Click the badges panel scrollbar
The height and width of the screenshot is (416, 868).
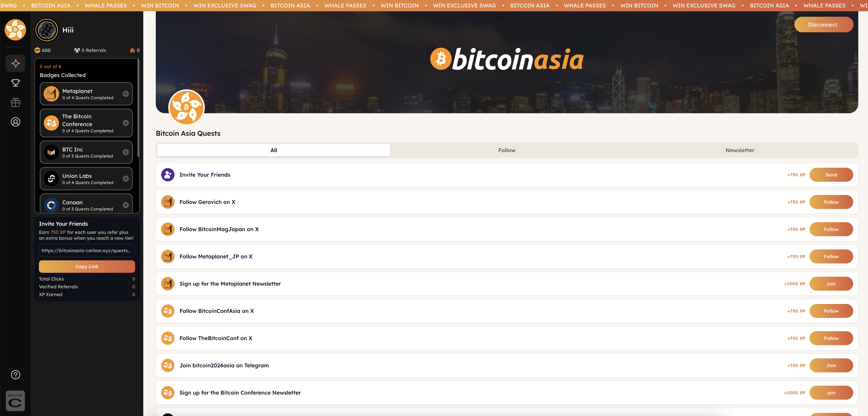(x=138, y=108)
